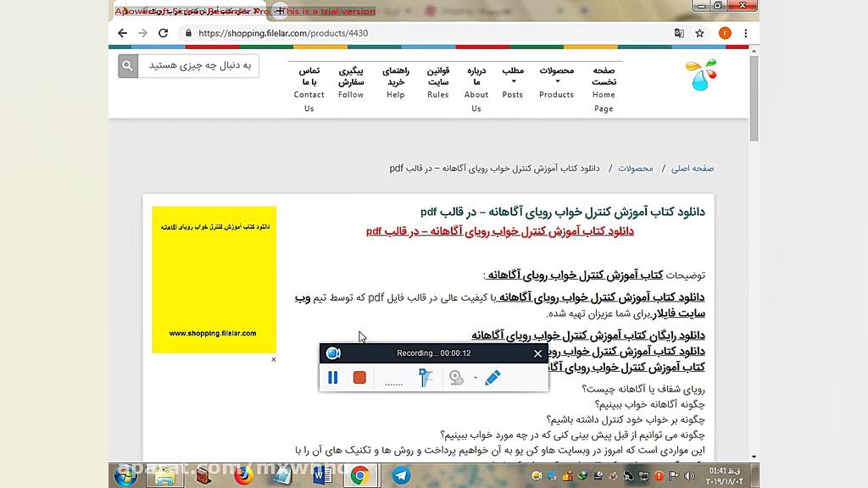Reload the current page
Viewport: 868px width, 488px height.
tap(164, 32)
